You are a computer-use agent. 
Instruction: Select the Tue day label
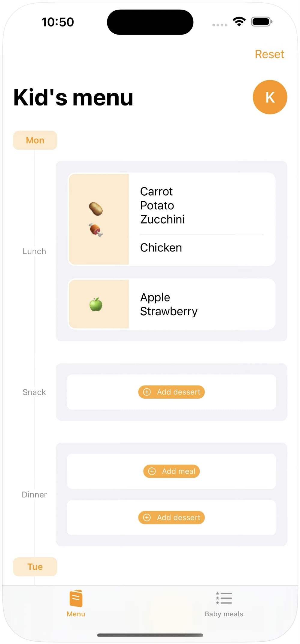[35, 567]
